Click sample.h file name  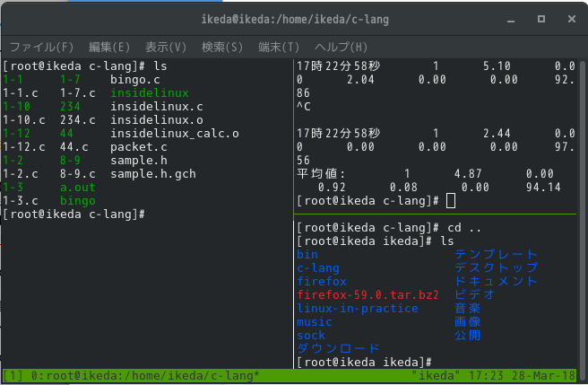(138, 161)
